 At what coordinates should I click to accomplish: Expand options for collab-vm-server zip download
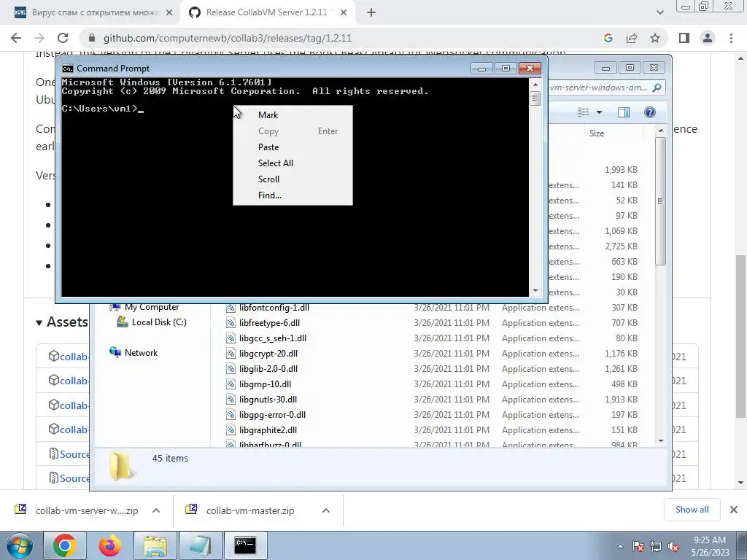tap(156, 510)
